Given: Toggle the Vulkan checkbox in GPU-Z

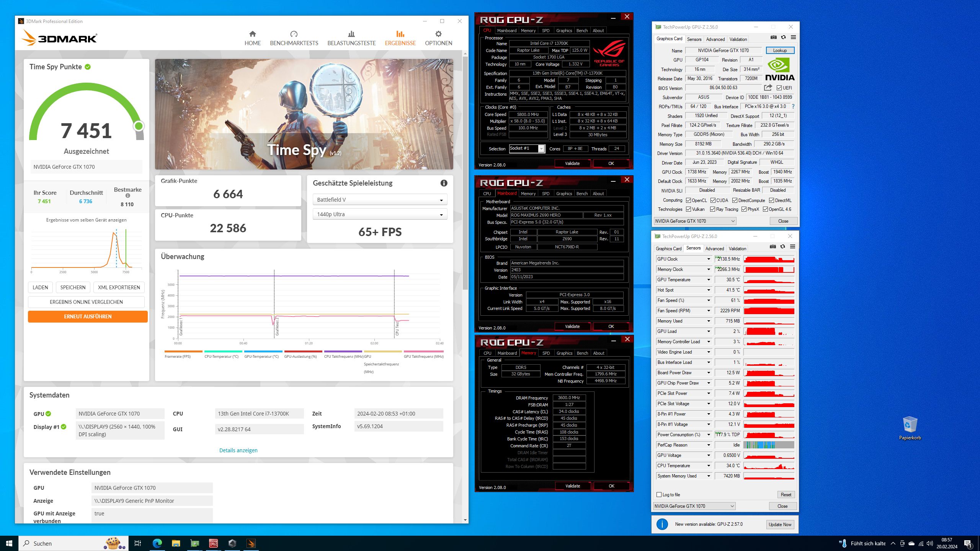Looking at the screenshot, I should [x=688, y=209].
